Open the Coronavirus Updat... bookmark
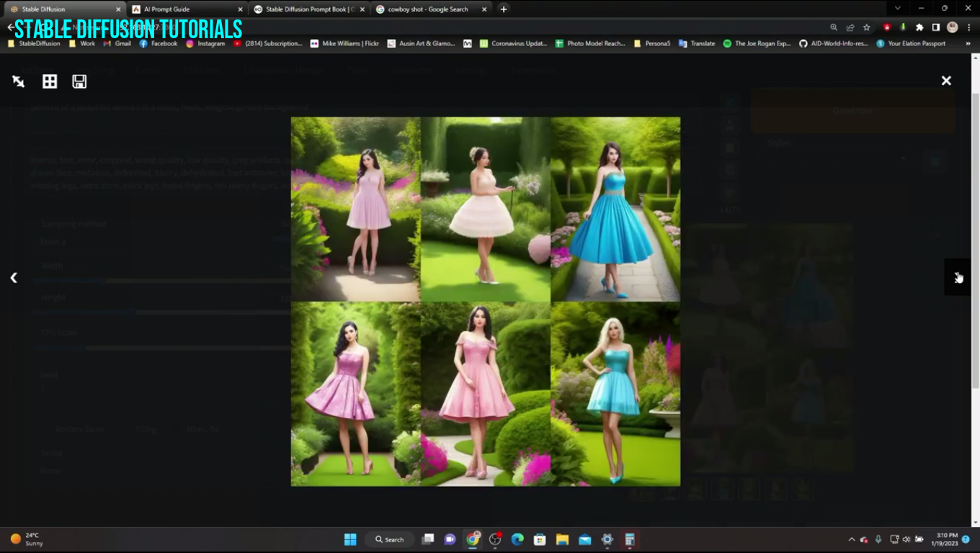Screen dimensions: 980x553 tap(514, 43)
